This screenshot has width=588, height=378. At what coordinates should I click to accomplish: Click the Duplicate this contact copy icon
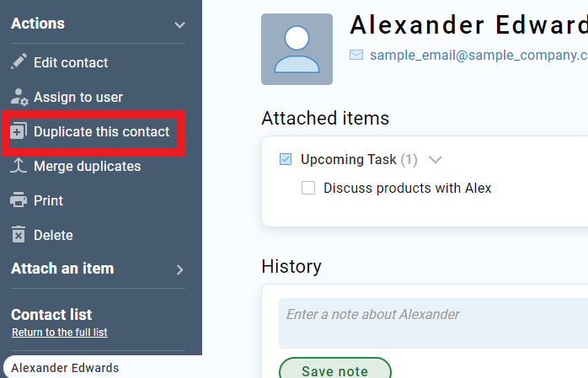pos(19,131)
